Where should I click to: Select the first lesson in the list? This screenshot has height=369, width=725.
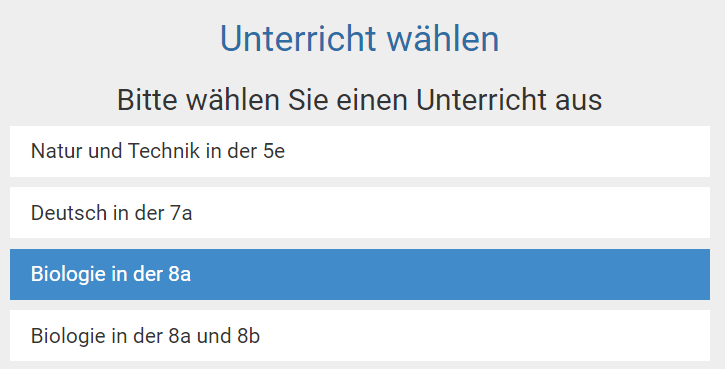pyautogui.click(x=360, y=151)
